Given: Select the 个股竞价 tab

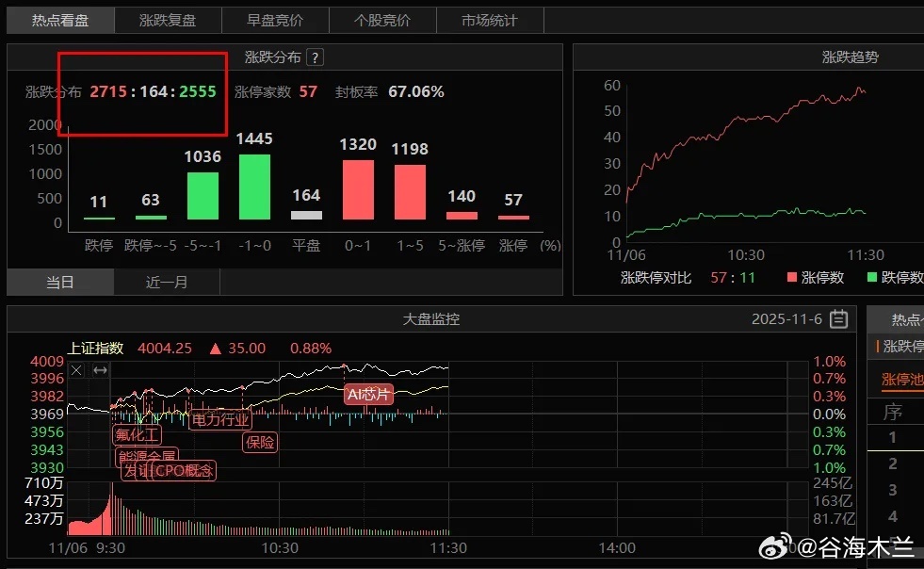Looking at the screenshot, I should tap(381, 21).
